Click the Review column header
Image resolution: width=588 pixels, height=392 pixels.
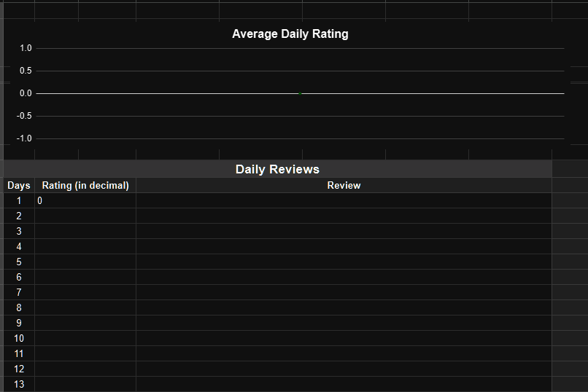pyautogui.click(x=344, y=185)
